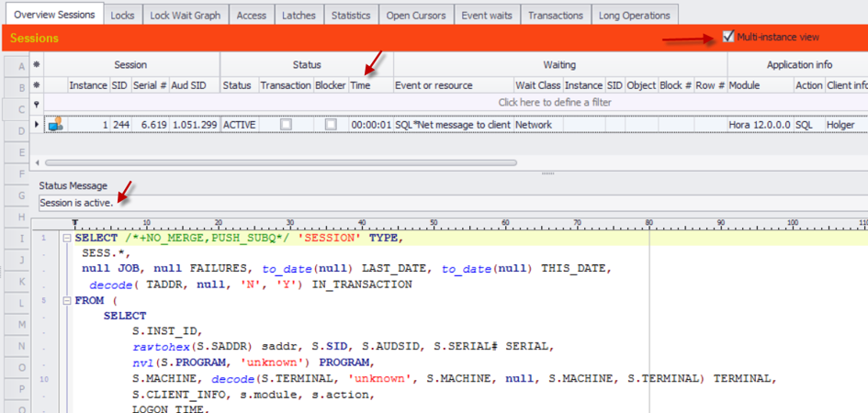
Task: Click the asterisk column chooser in the Session band row
Action: pos(37,64)
